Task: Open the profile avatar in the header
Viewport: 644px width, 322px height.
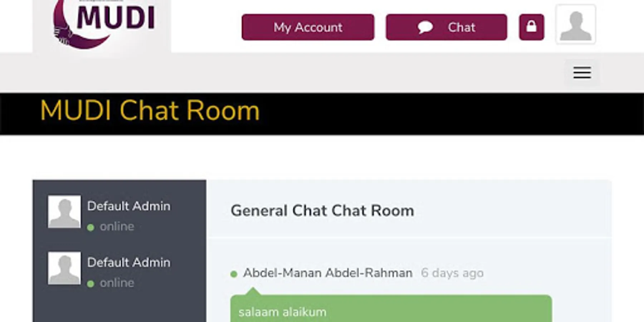Action: tap(575, 24)
